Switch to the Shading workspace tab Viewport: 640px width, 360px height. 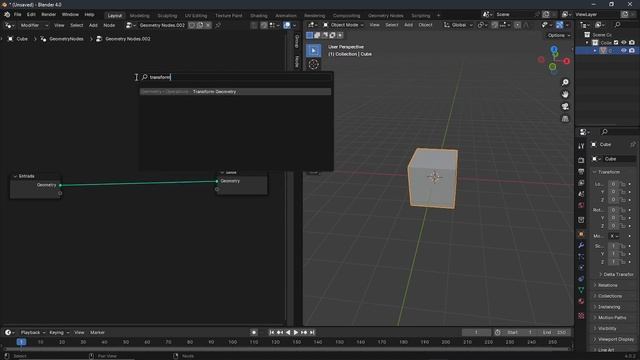coord(259,16)
